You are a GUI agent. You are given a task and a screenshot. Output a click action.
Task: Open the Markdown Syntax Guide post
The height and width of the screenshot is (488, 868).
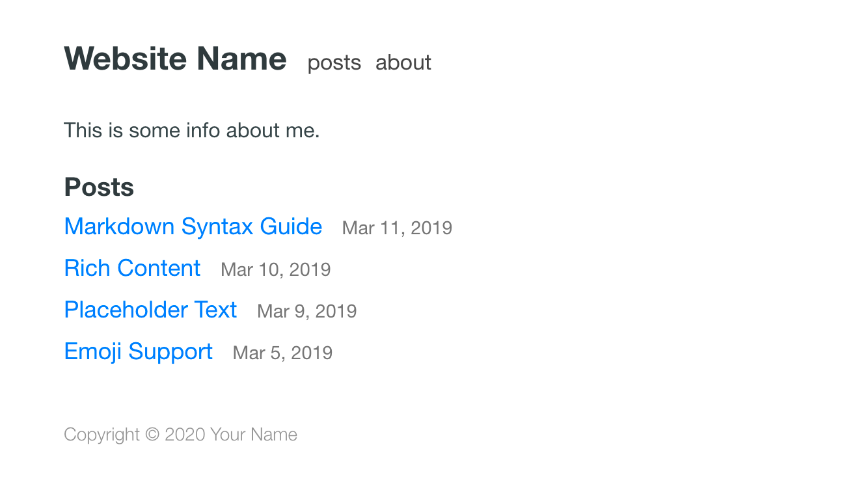[193, 226]
